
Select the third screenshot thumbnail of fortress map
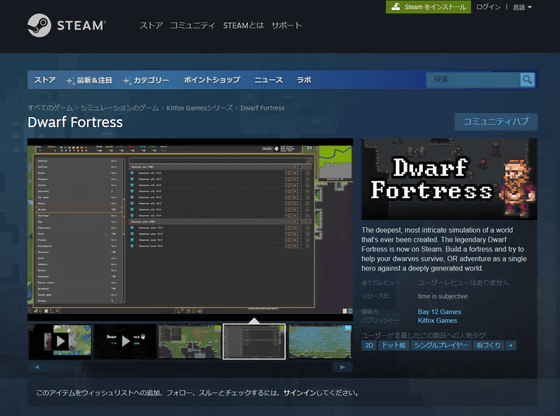190,341
